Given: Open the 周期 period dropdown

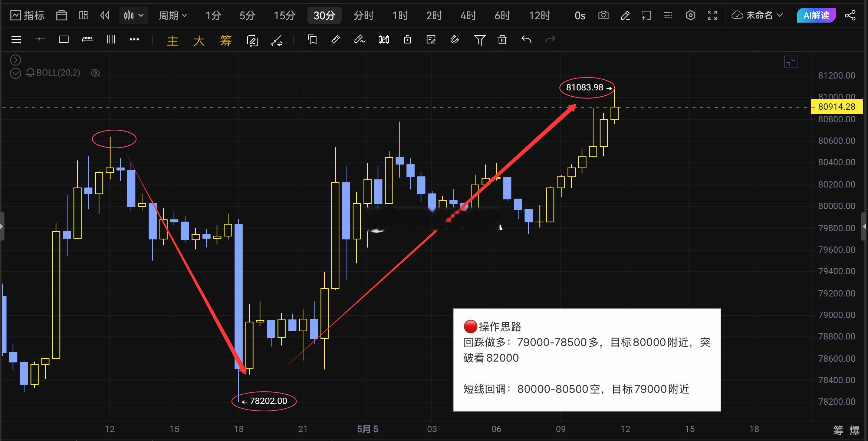Looking at the screenshot, I should [173, 15].
